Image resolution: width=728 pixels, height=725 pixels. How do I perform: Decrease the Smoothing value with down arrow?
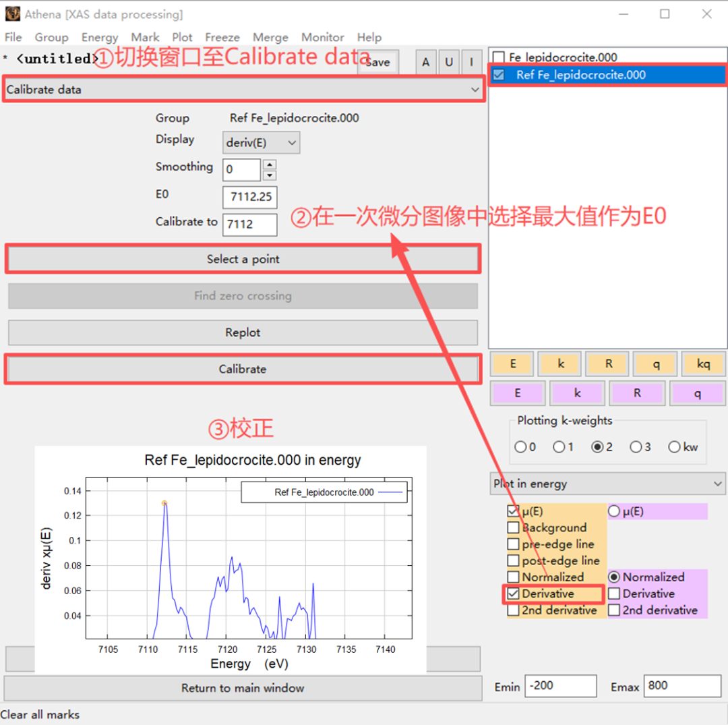(x=269, y=175)
